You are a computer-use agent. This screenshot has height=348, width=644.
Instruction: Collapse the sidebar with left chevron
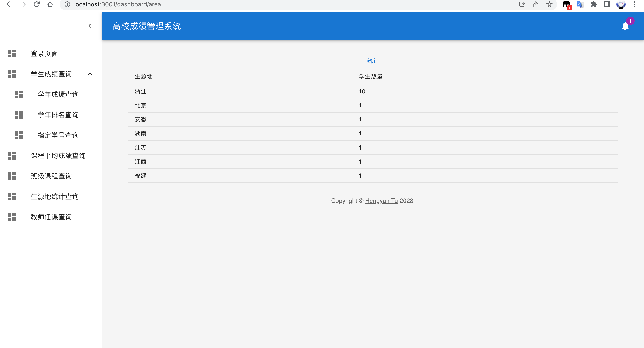(90, 26)
